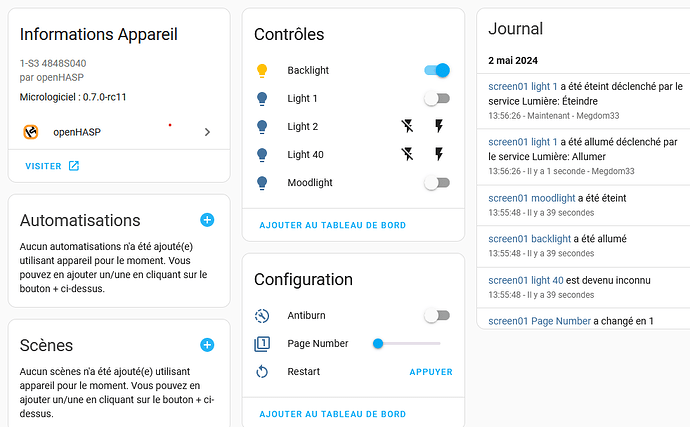Image resolution: width=690 pixels, height=427 pixels.
Task: Click the Light 1 bulb icon
Action: [262, 98]
